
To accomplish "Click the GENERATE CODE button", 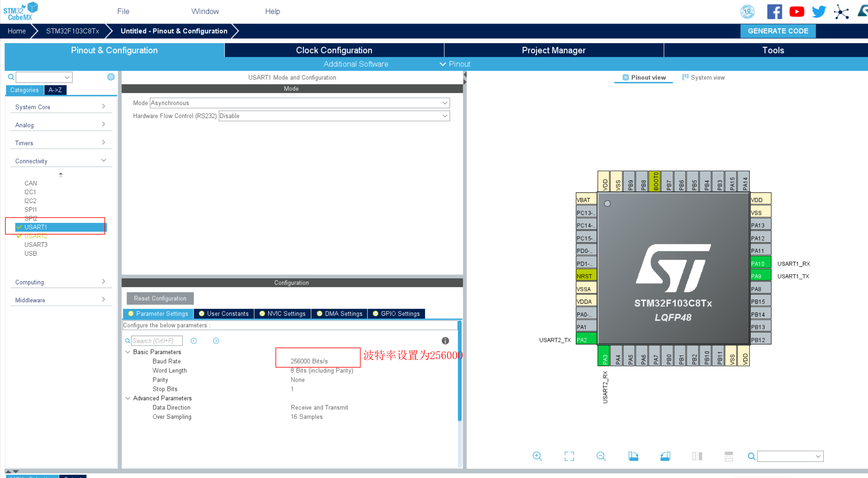I will click(x=778, y=31).
